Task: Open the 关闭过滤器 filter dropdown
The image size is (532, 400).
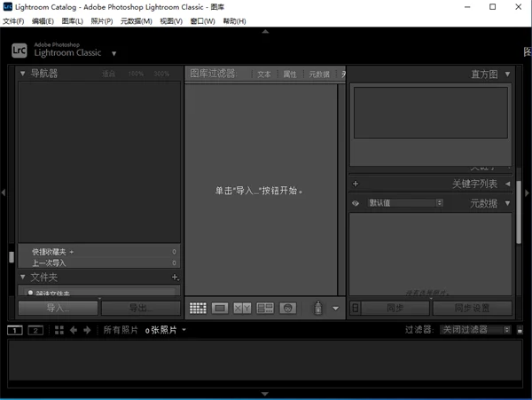Action: tap(475, 329)
